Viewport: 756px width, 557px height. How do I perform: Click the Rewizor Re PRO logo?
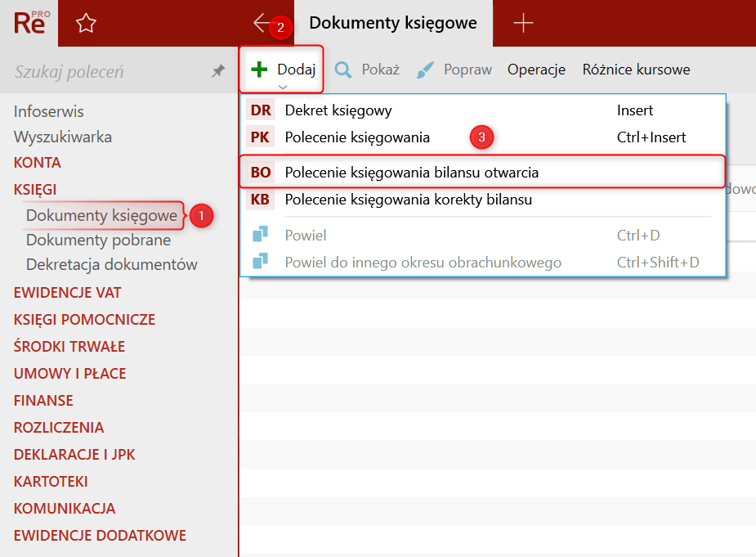click(31, 22)
